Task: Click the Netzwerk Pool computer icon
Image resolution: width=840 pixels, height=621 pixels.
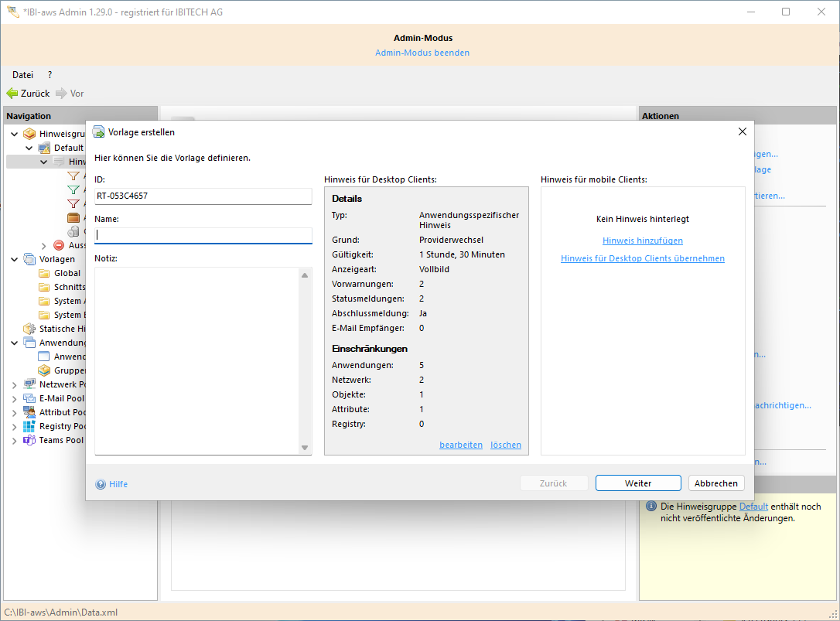Action: point(29,384)
